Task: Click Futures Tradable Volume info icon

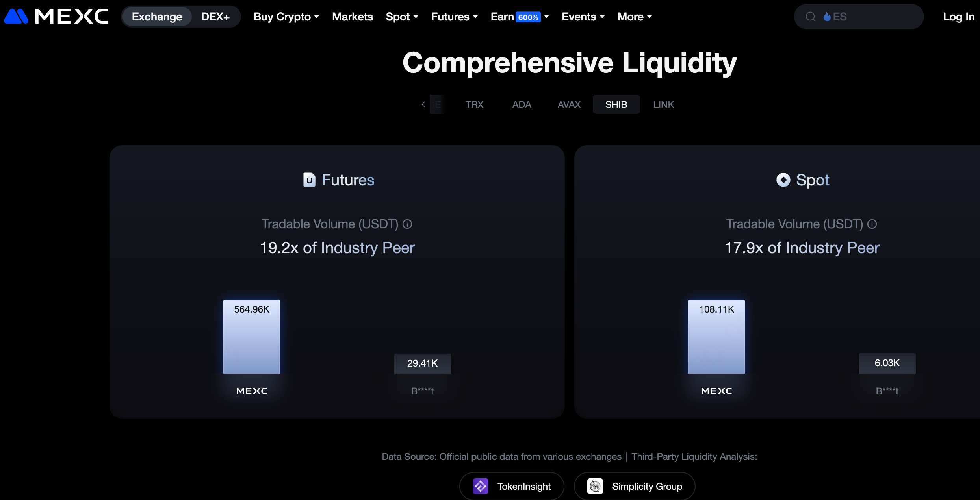Action: [x=407, y=224]
